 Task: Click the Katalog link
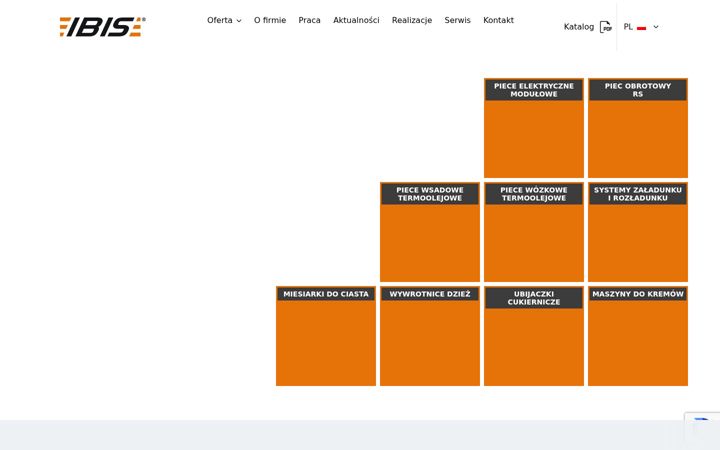pos(579,27)
